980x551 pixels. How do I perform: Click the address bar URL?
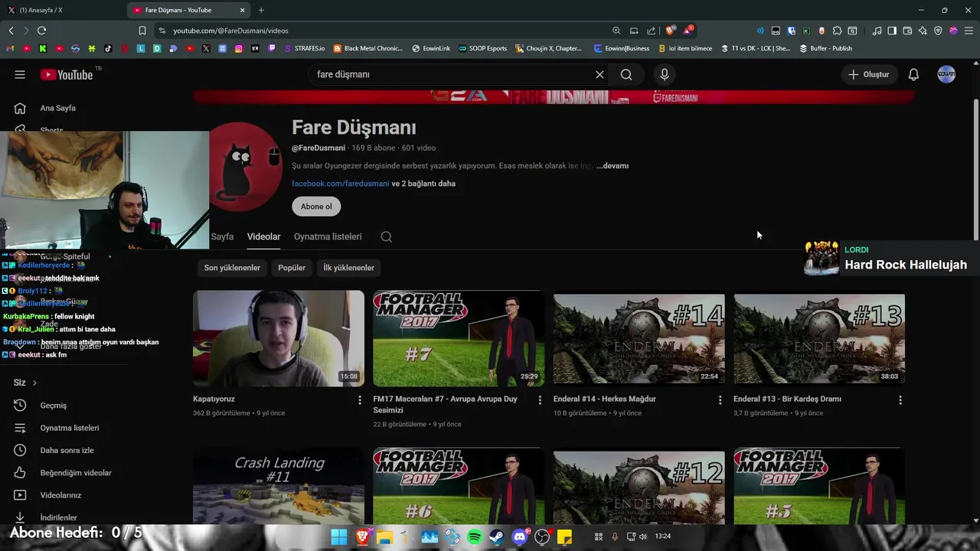pyautogui.click(x=230, y=31)
